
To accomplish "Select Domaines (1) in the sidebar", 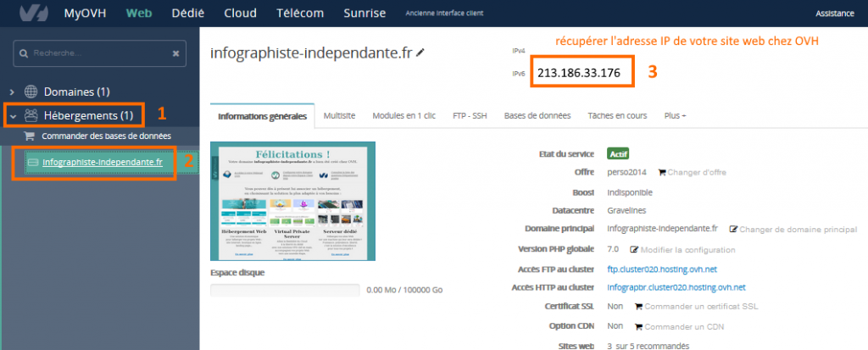I will 77,92.
